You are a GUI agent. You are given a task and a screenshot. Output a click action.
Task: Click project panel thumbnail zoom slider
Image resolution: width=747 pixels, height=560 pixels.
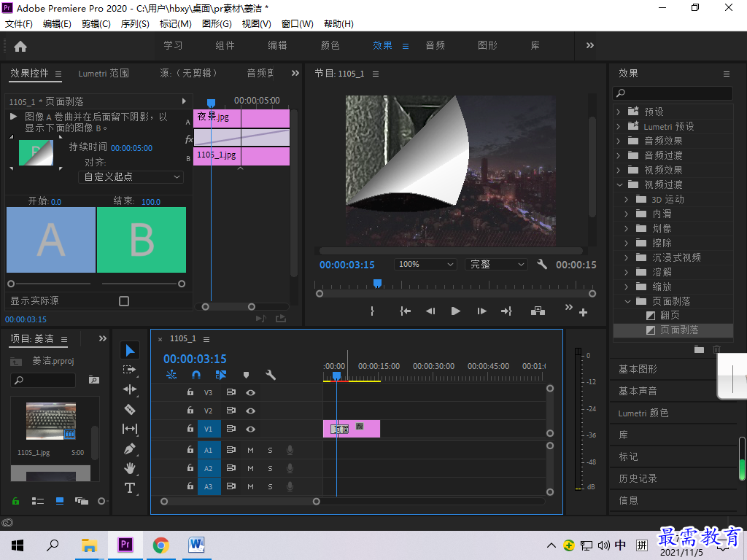101,501
